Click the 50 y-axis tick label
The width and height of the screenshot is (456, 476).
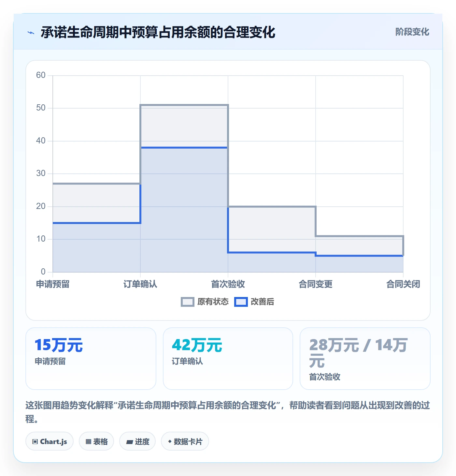point(41,108)
